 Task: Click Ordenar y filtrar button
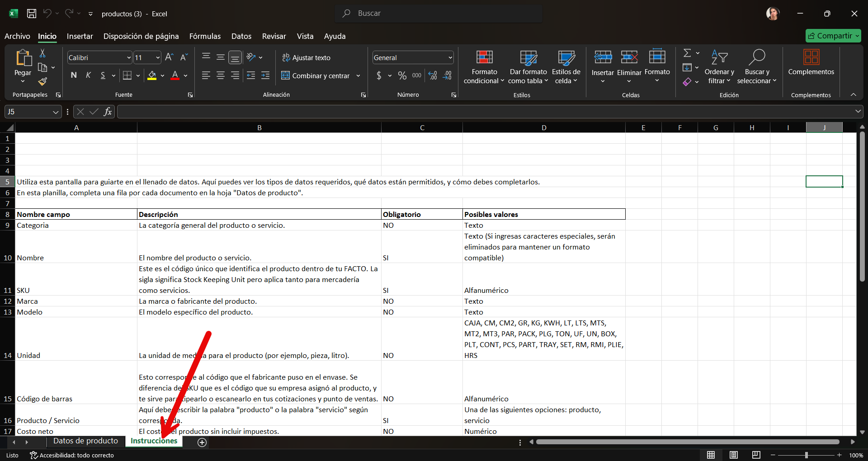tap(719, 66)
